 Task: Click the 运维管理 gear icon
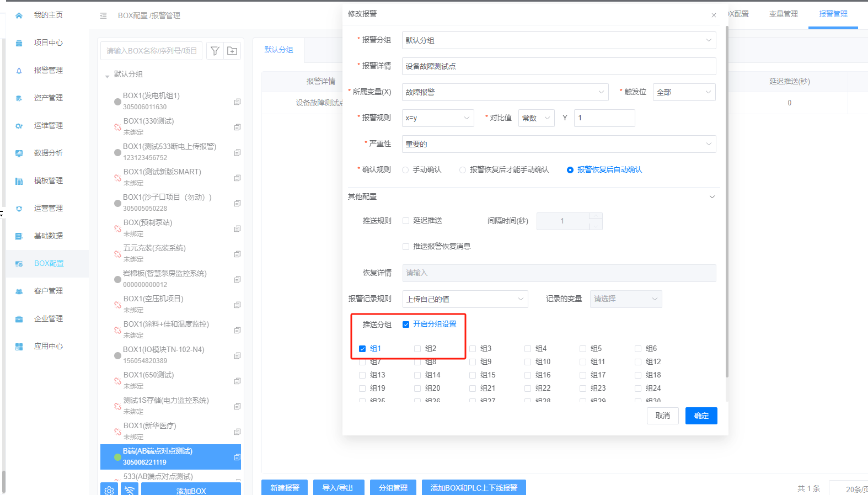pos(19,126)
